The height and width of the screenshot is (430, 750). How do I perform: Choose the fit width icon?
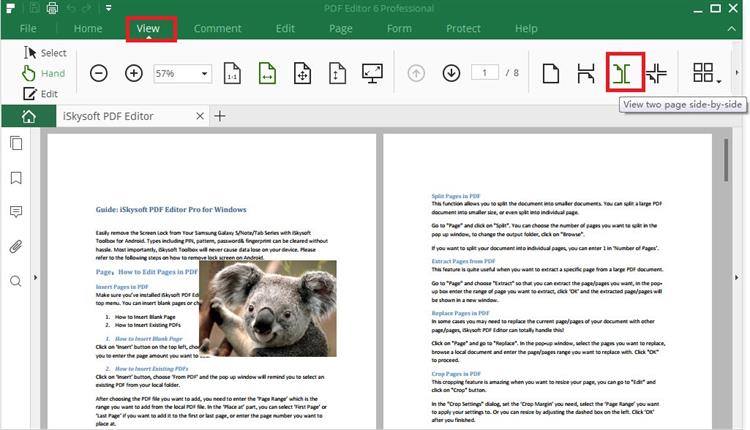click(267, 73)
